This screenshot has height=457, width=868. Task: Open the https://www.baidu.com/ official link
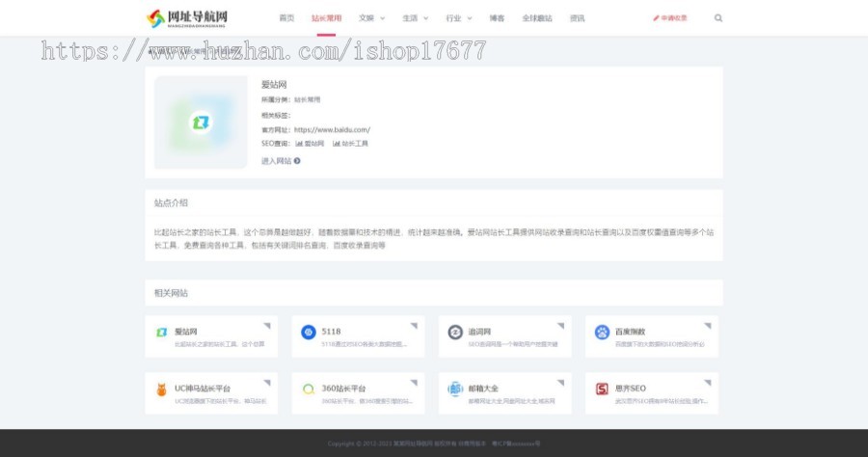point(332,130)
